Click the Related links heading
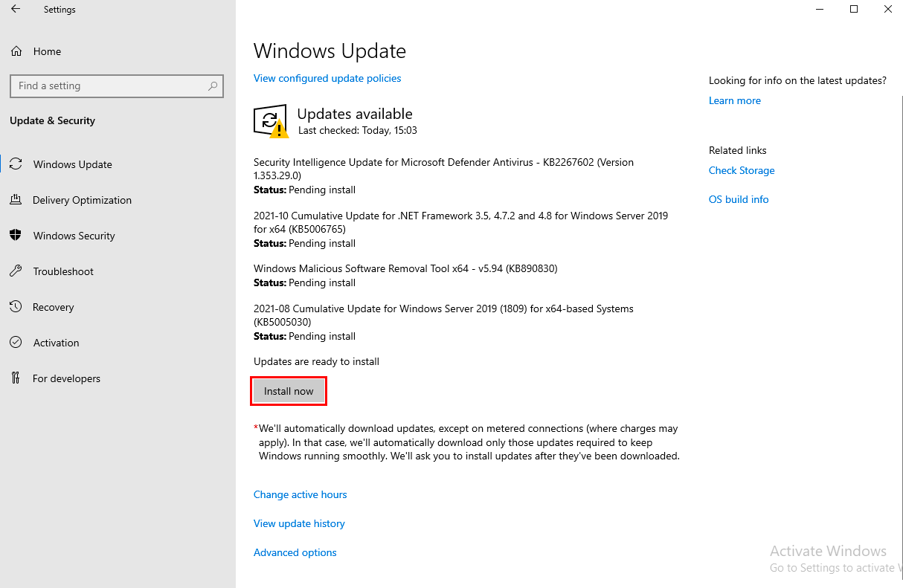903x588 pixels. pos(737,150)
